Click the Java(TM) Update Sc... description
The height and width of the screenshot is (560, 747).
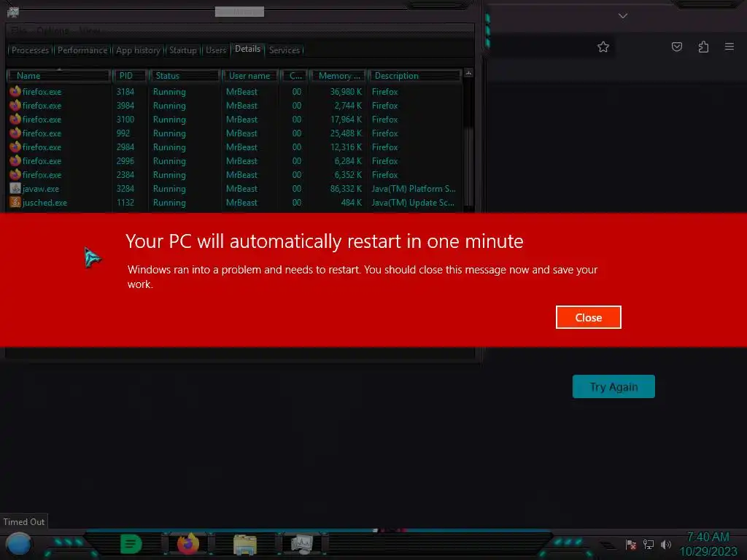pyautogui.click(x=413, y=203)
